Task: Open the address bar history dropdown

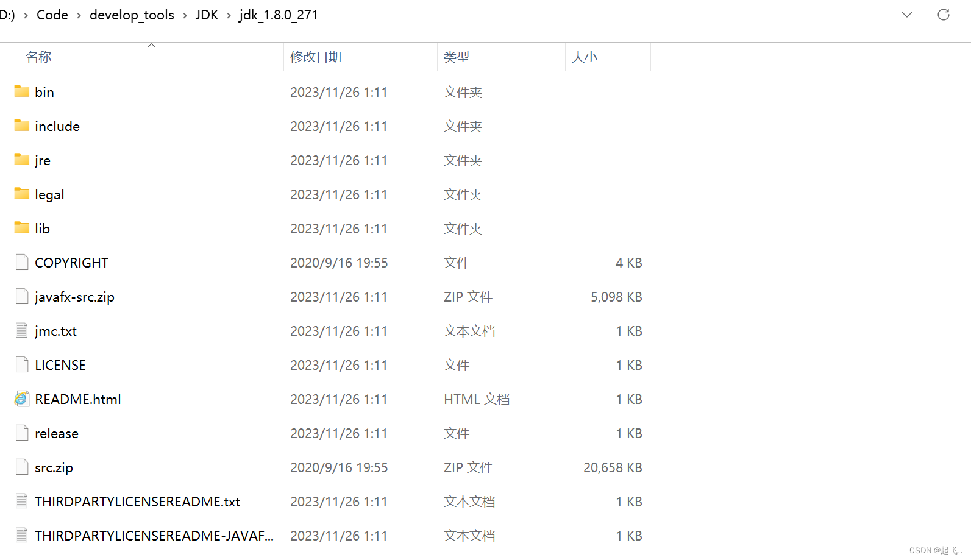Action: 907,15
